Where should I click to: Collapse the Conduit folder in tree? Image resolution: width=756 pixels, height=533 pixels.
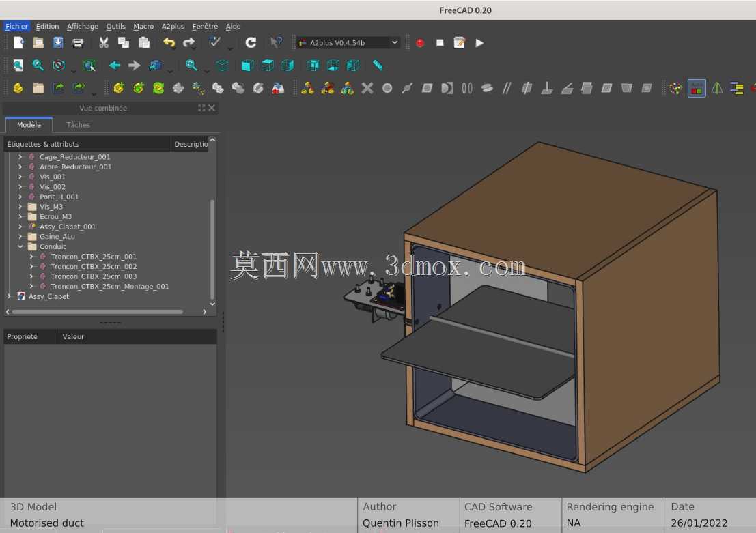tap(20, 246)
